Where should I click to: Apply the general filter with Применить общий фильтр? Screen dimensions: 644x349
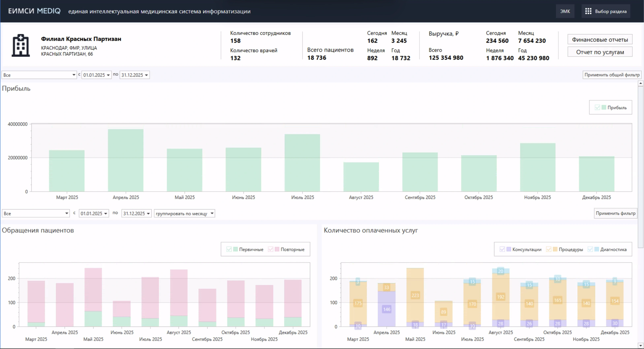[612, 75]
